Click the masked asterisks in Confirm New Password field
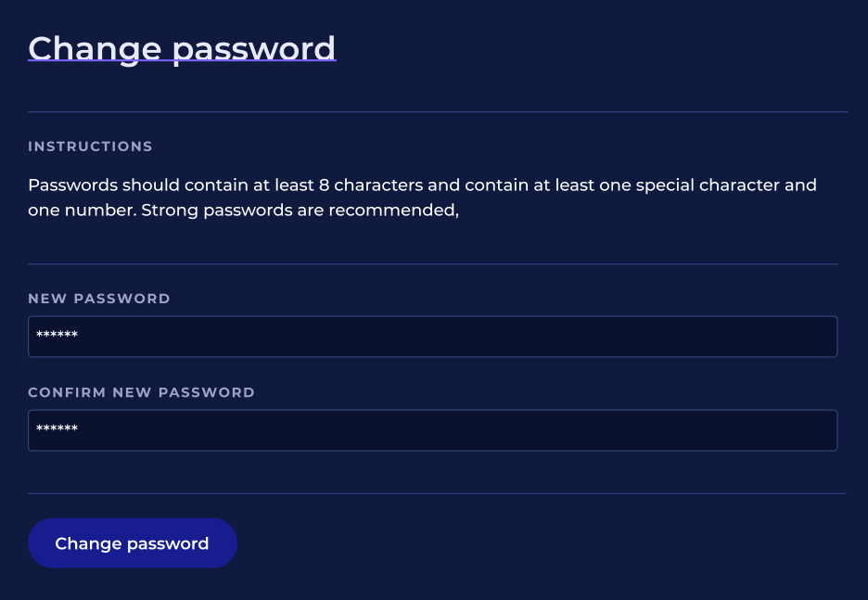The width and height of the screenshot is (868, 600). 57,430
